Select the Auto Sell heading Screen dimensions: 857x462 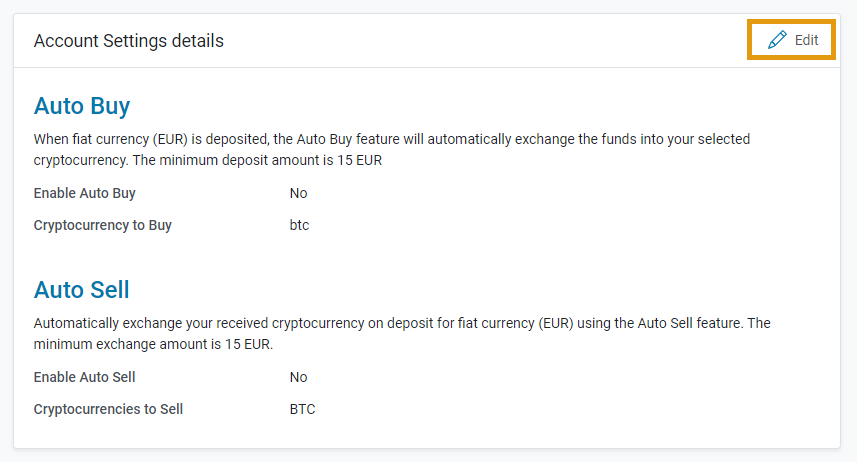81,290
